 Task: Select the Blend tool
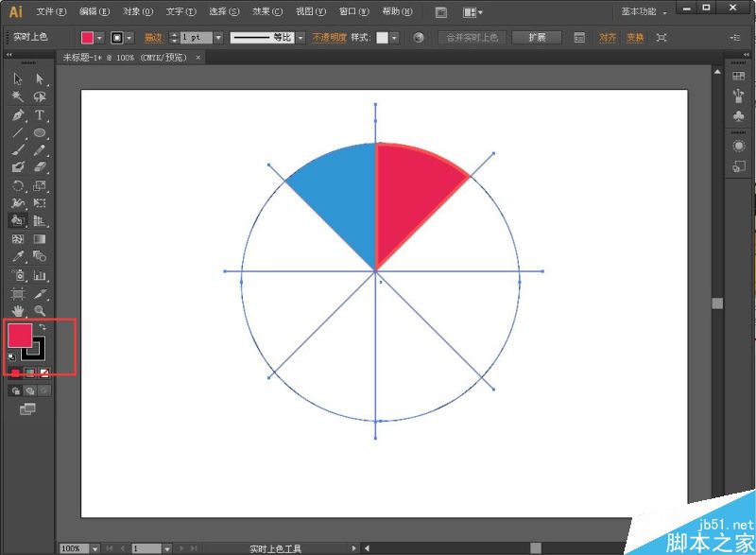pos(40,256)
